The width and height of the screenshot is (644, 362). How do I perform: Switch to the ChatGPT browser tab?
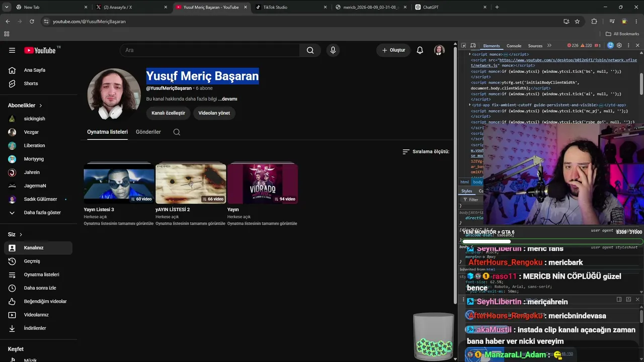451,7
